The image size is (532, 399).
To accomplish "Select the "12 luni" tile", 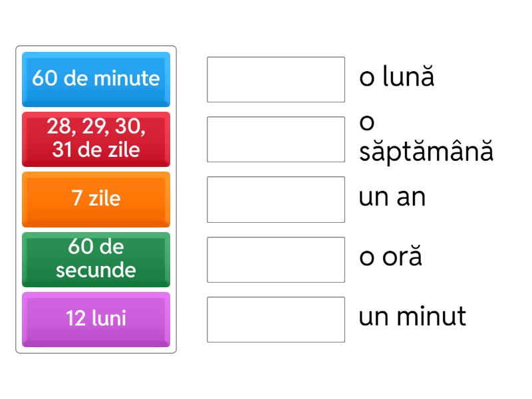I will [x=96, y=319].
